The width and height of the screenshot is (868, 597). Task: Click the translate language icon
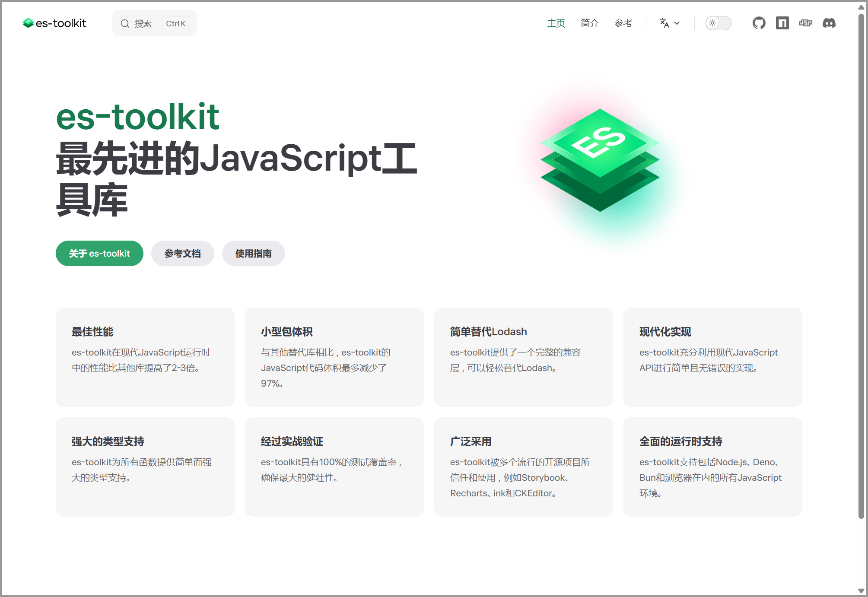click(x=664, y=23)
